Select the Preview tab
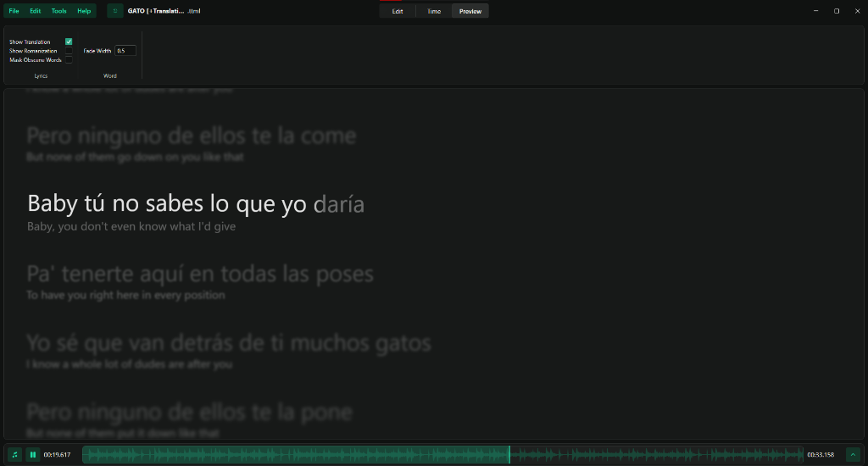Image resolution: width=868 pixels, height=466 pixels. 470,11
